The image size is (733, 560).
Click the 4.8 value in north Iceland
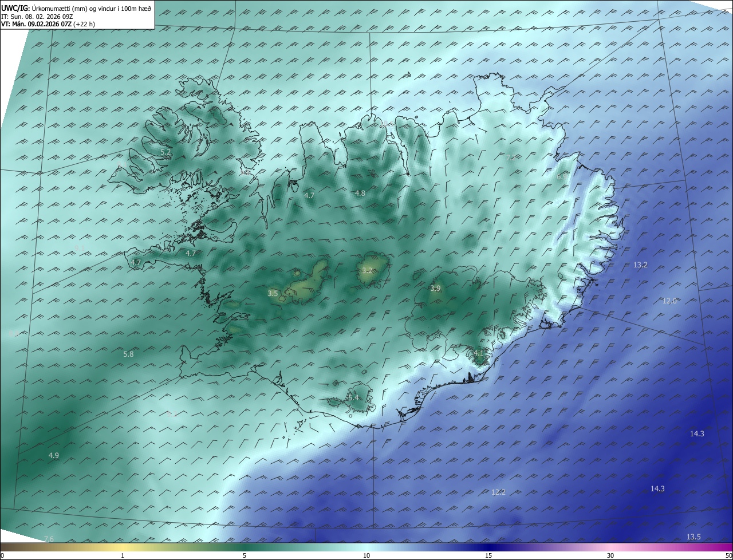360,193
